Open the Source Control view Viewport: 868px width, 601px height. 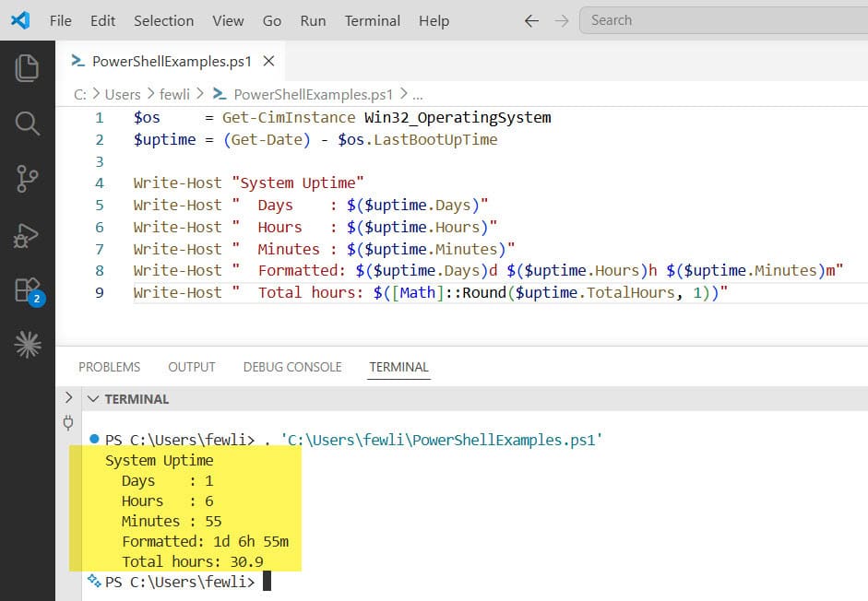click(x=27, y=178)
